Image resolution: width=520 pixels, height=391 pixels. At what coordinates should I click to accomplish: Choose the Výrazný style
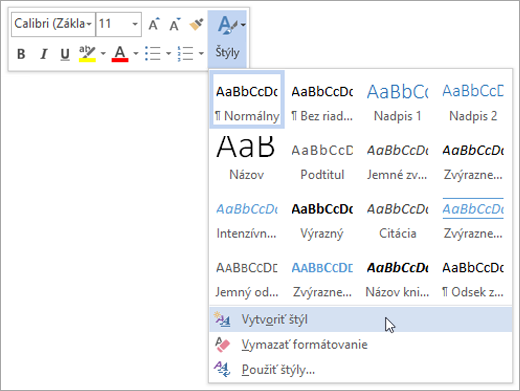(322, 217)
